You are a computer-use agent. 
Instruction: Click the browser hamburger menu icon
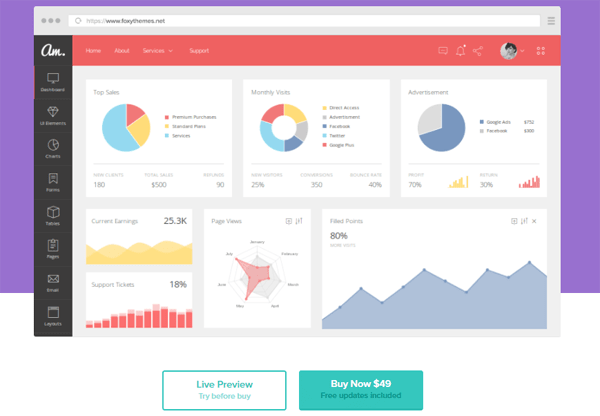551,21
